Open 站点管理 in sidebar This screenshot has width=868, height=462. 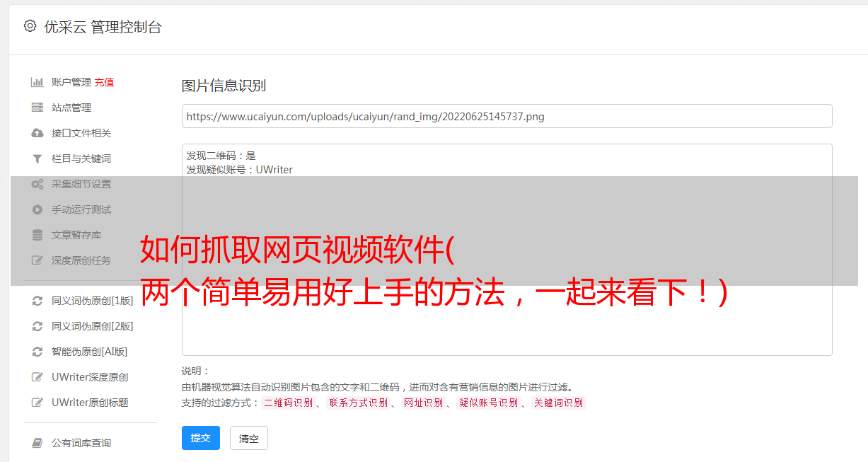[71, 108]
